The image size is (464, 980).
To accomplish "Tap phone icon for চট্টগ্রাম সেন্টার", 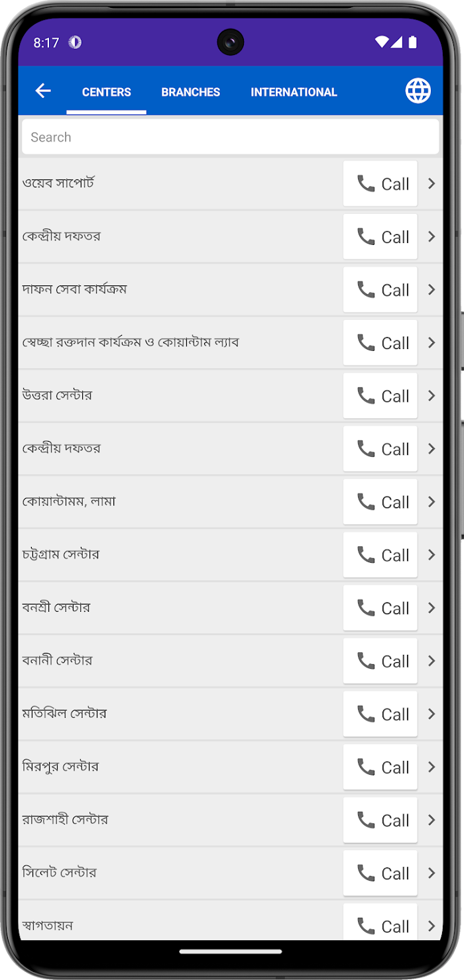I will pyautogui.click(x=366, y=554).
